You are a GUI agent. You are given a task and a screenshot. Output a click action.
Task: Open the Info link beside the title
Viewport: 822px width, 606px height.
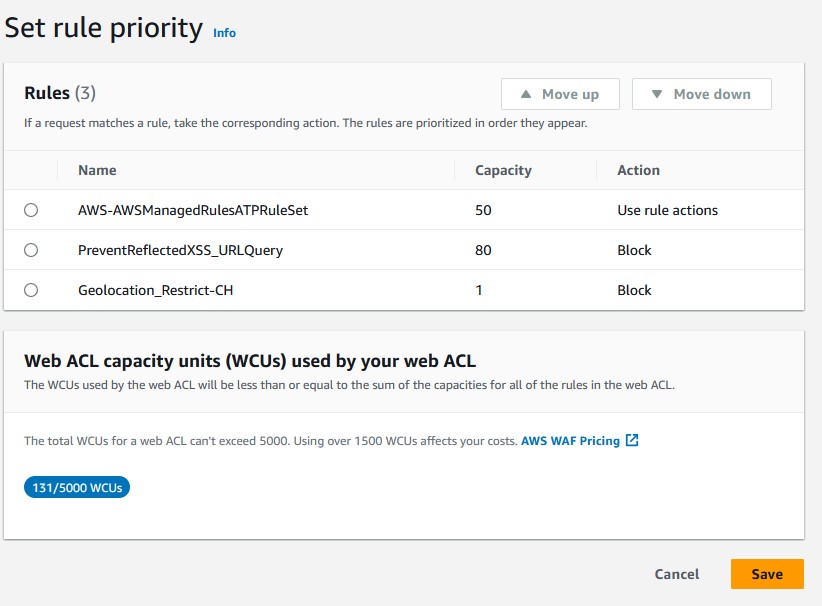coord(224,33)
